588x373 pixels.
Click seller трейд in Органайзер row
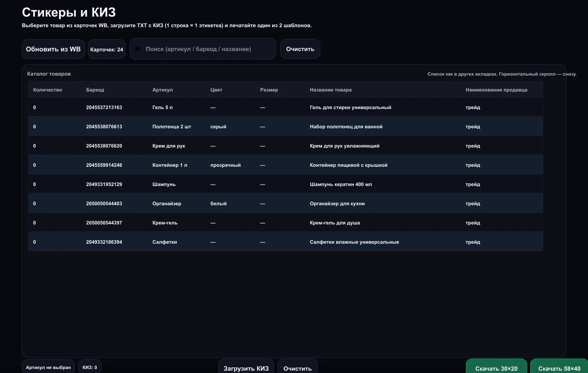[x=473, y=204]
